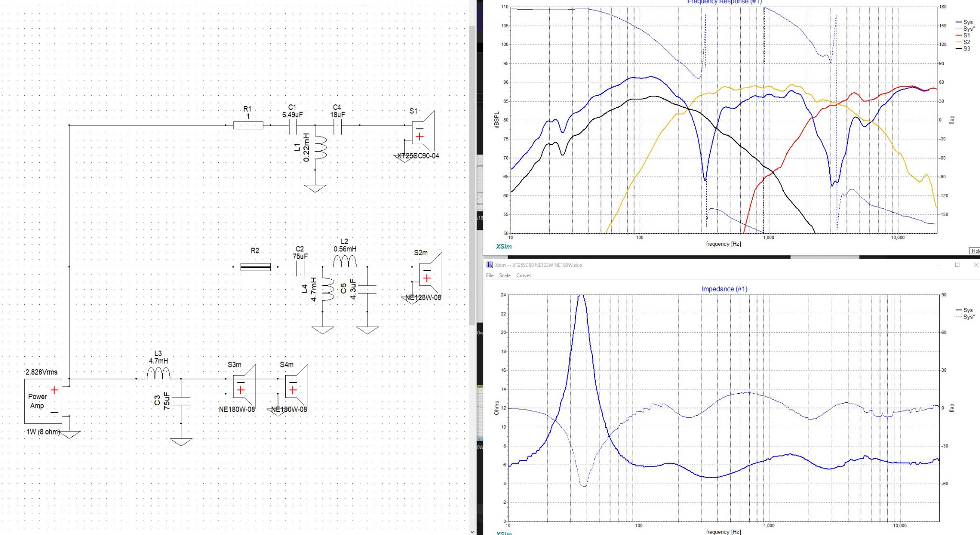Select capacitor C5 shunt symbol
This screenshot has height=535, width=980.
click(x=367, y=289)
